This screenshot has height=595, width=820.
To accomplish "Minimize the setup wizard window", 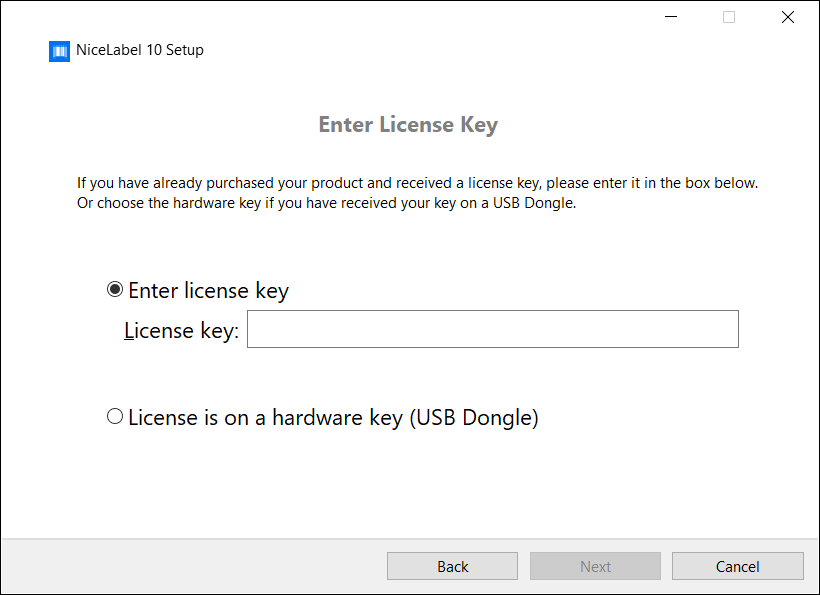I will [x=670, y=17].
